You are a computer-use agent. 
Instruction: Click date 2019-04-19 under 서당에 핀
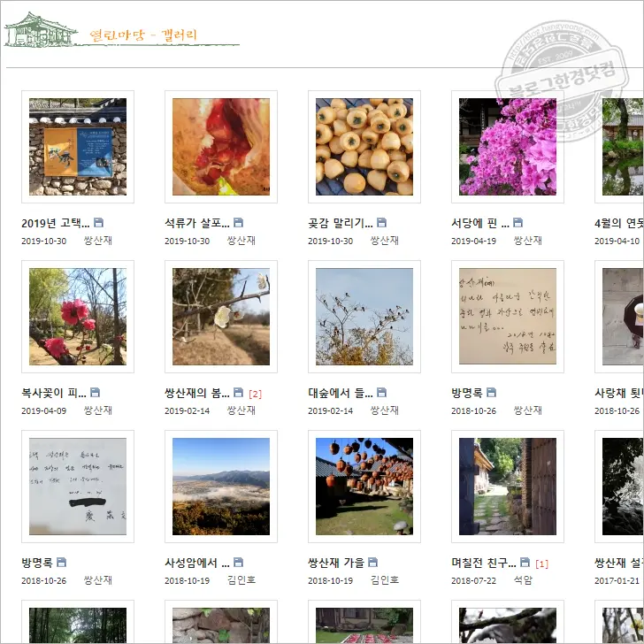tap(473, 241)
